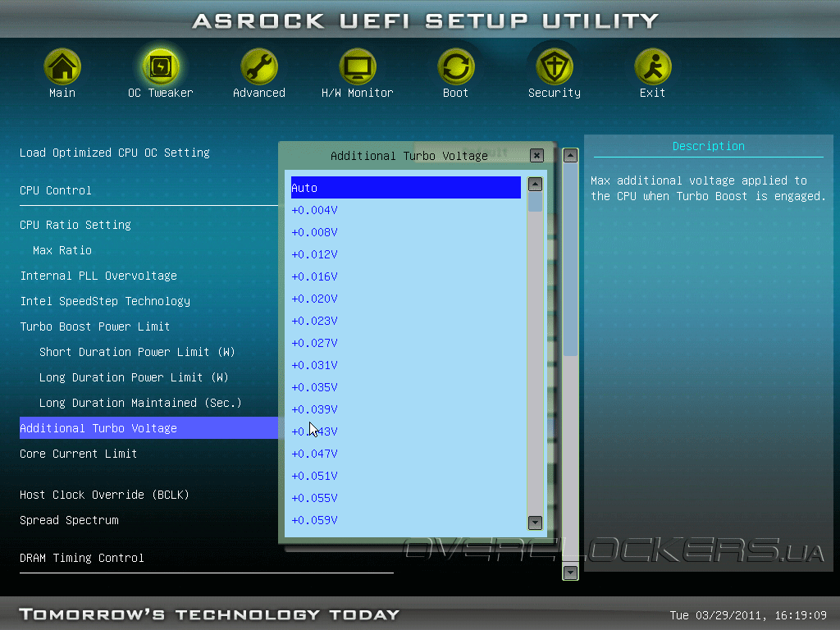The image size is (840, 630).
Task: Select the OC Tweaker chip icon
Action: click(161, 66)
